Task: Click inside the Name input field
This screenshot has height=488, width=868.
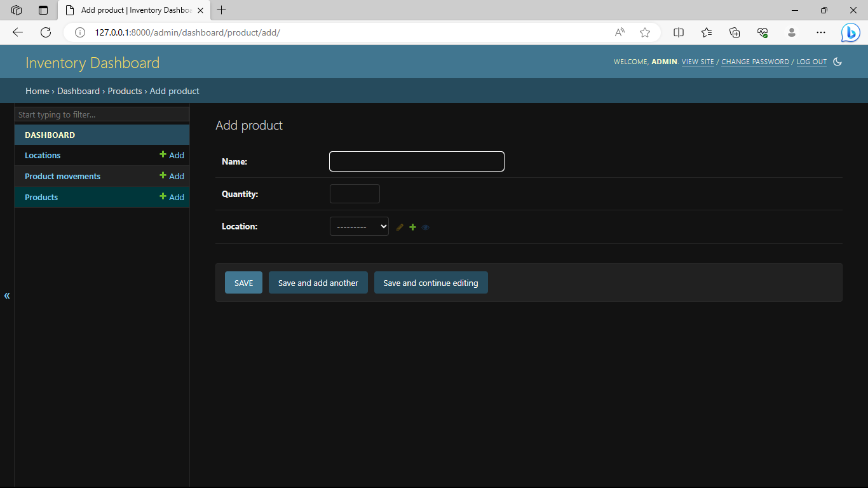Action: coord(416,161)
